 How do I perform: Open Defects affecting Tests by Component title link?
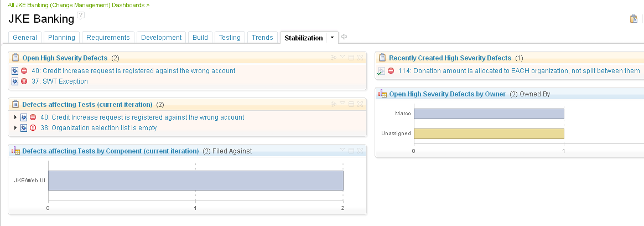111,151
